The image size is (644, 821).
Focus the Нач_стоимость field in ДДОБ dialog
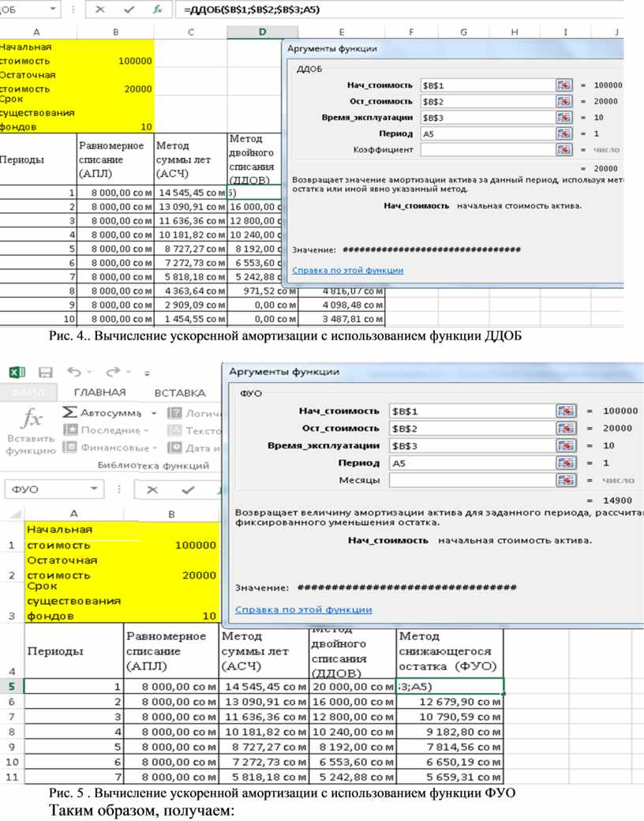487,84
